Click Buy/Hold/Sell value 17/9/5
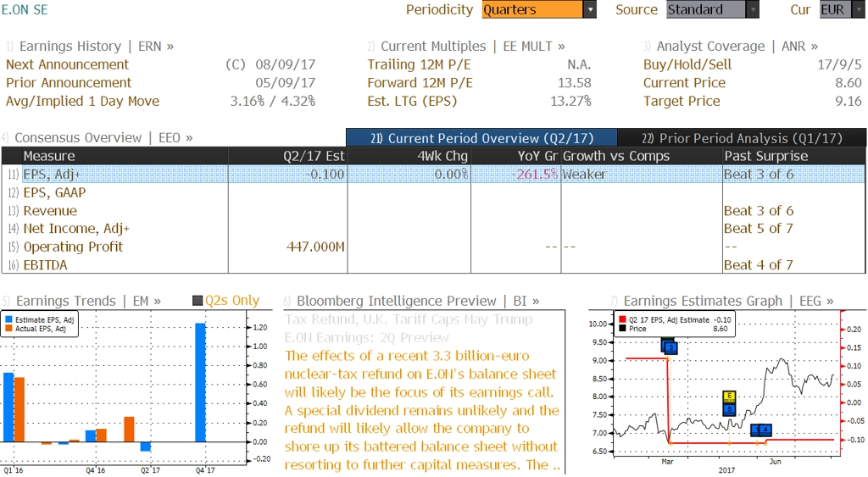The height and width of the screenshot is (477, 868). [x=839, y=64]
